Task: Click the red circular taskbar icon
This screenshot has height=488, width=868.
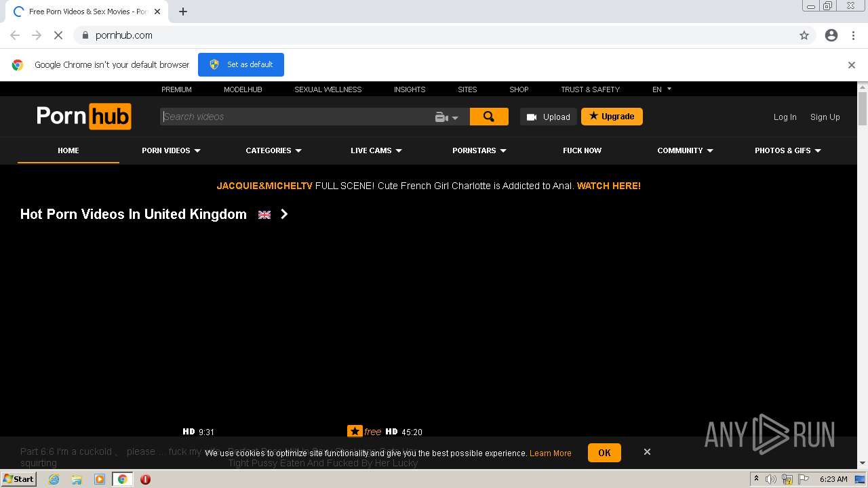Action: tap(145, 479)
